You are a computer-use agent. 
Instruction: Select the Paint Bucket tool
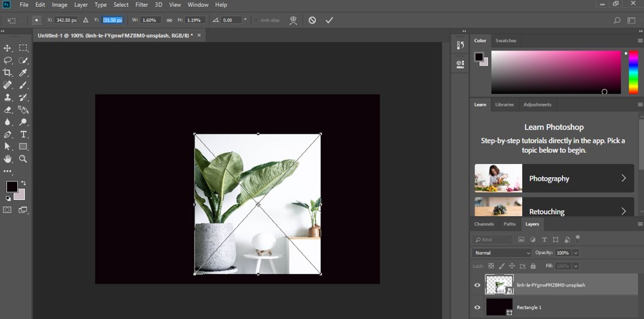coord(24,109)
